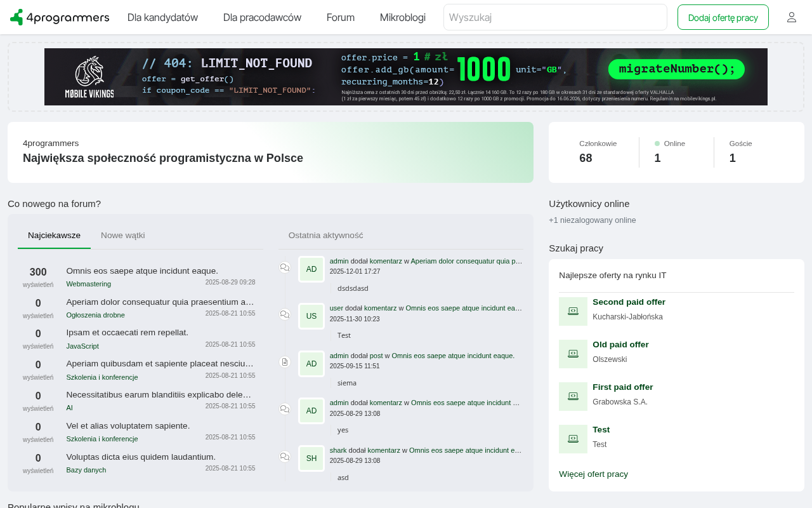Click the laptop icon beside Test offer
The image size is (812, 508).
click(573, 439)
